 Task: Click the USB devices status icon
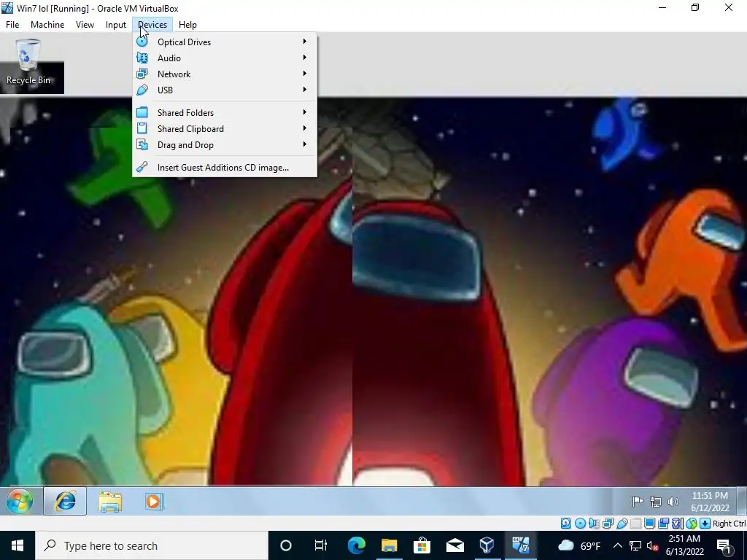coord(622,524)
